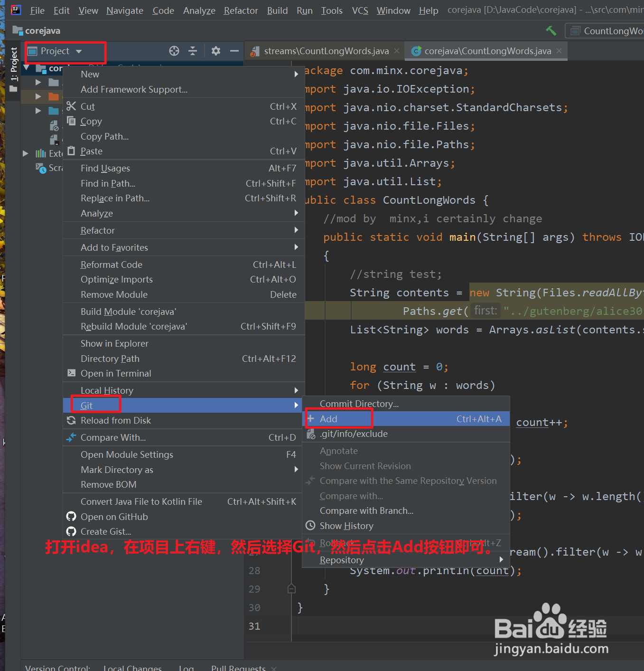Select Build Module 'corejava'
The width and height of the screenshot is (644, 671).
point(184,312)
